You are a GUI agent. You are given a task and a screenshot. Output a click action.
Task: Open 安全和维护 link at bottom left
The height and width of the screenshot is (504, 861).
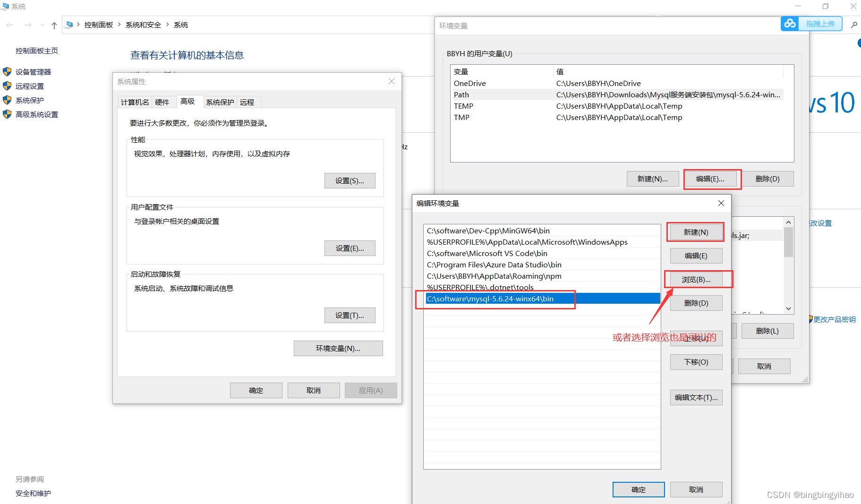(x=33, y=493)
